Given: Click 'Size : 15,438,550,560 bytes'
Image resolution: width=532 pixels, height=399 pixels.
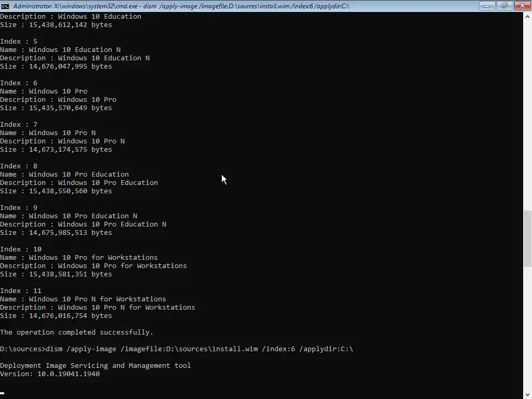Looking at the screenshot, I should pos(56,191).
